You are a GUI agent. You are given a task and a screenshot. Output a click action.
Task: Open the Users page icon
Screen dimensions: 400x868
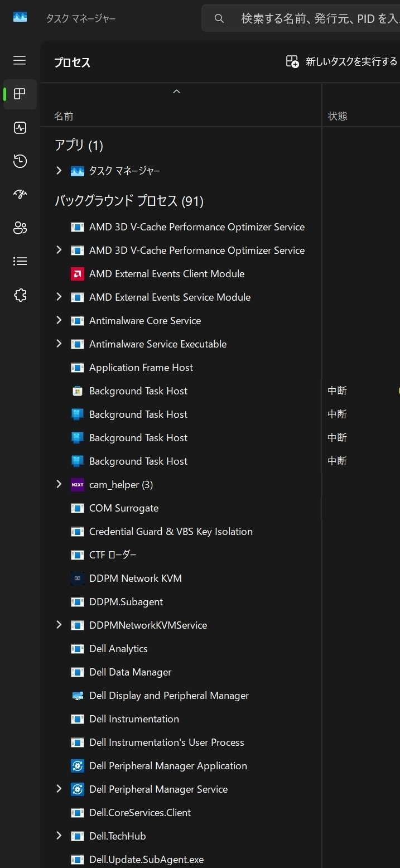(20, 228)
